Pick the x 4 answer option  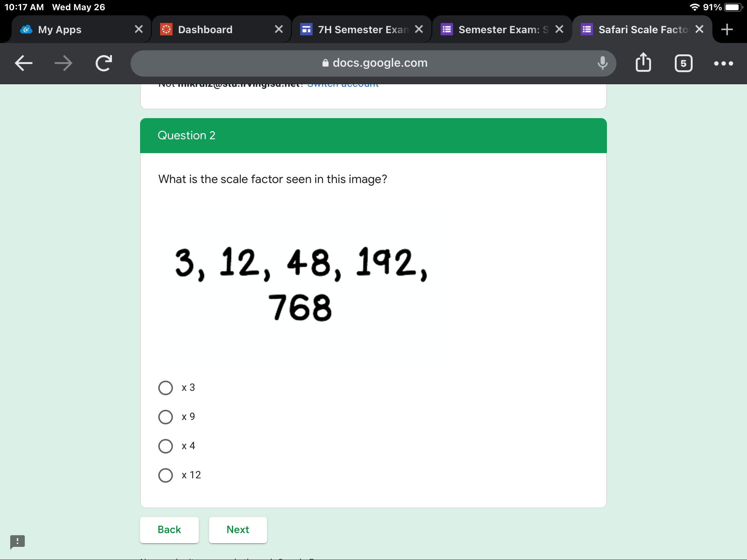(166, 446)
